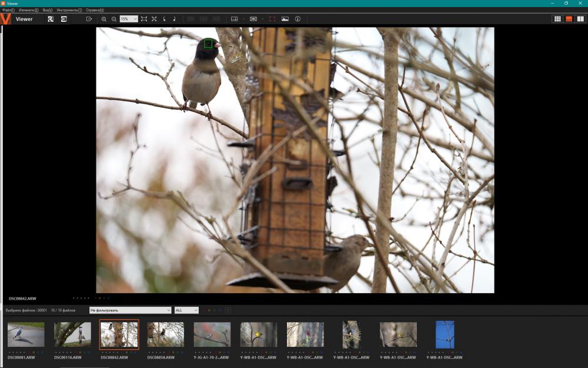Fit image to window icon
The height and width of the screenshot is (368, 588).
(x=144, y=19)
